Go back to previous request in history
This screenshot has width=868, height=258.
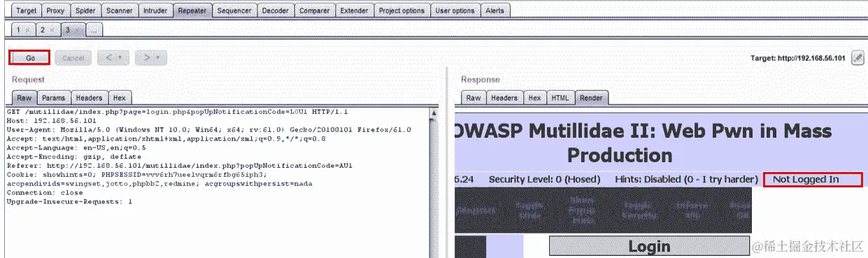pyautogui.click(x=108, y=58)
